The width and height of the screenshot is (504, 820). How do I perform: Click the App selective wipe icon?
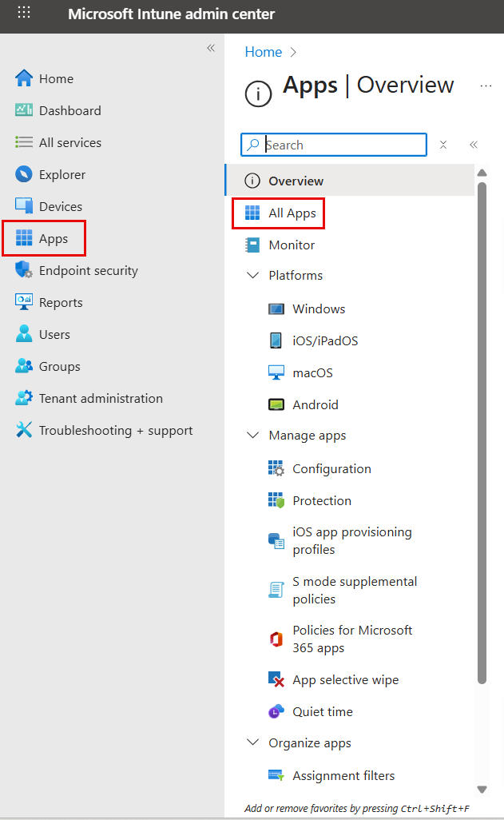276,680
